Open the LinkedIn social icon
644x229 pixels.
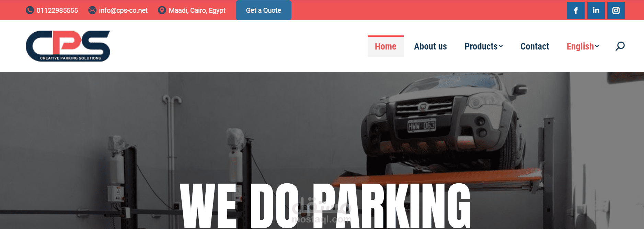tap(596, 10)
